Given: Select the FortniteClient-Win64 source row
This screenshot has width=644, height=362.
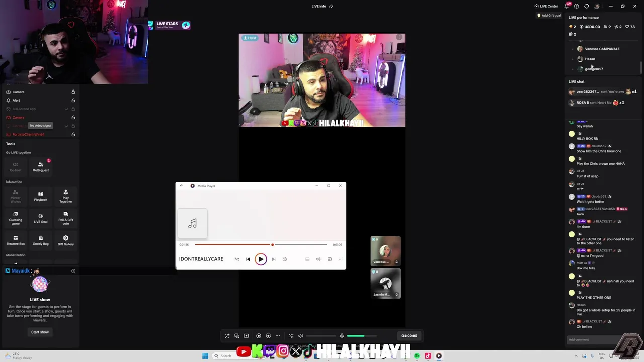Looking at the screenshot, I should pyautogui.click(x=40, y=134).
